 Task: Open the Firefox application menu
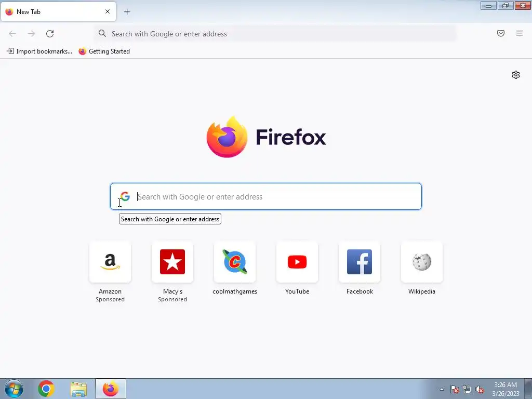pos(520,33)
